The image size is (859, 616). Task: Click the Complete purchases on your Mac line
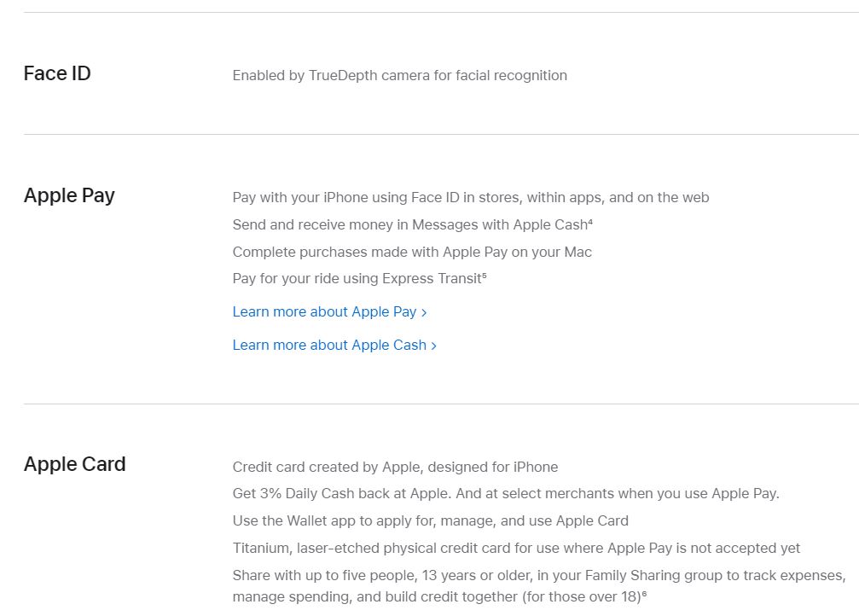tap(412, 252)
